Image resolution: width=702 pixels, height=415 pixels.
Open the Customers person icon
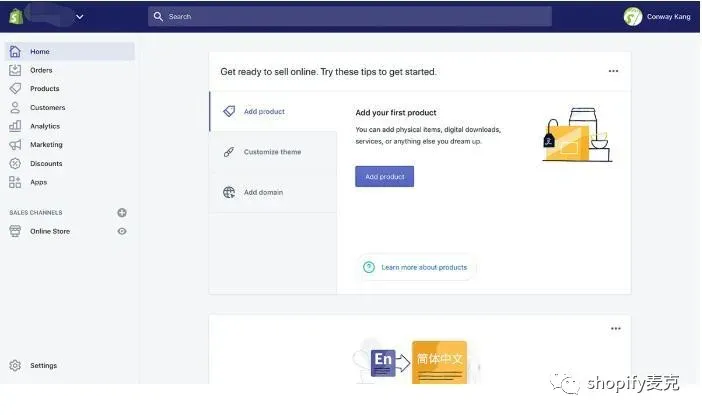[x=15, y=107]
